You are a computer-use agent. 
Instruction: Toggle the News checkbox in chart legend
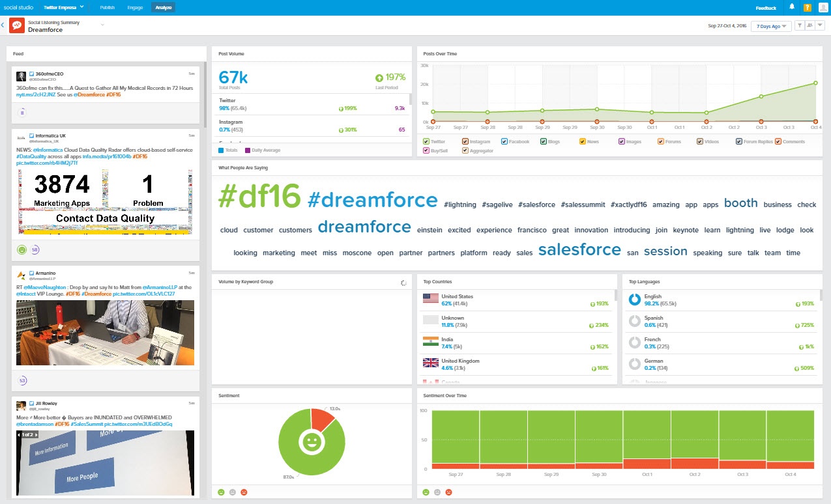[583, 141]
